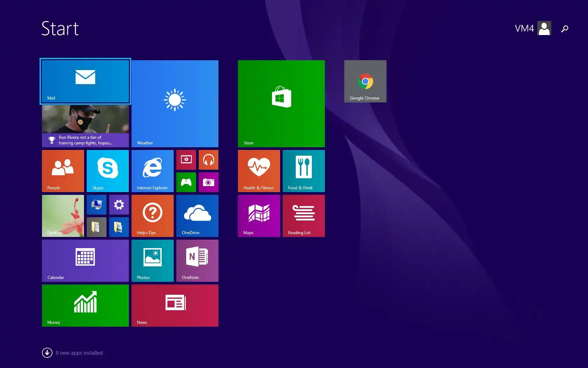
Task: Launch the Maps tile
Action: click(259, 216)
